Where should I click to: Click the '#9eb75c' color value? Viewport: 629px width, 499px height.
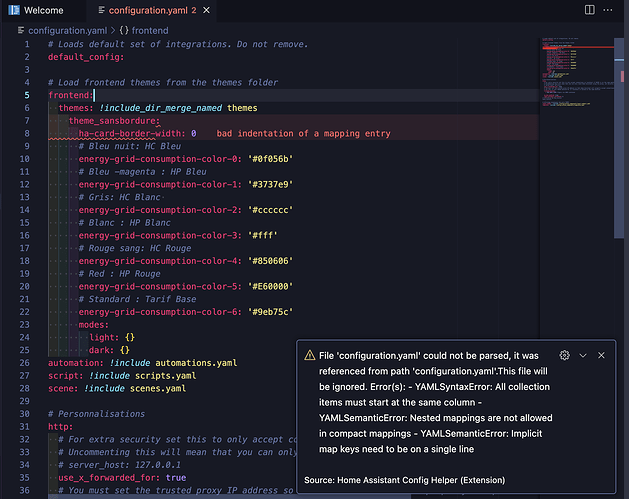click(x=270, y=312)
